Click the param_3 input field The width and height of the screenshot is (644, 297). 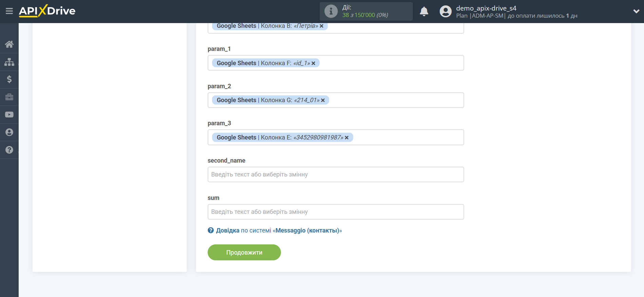[336, 137]
